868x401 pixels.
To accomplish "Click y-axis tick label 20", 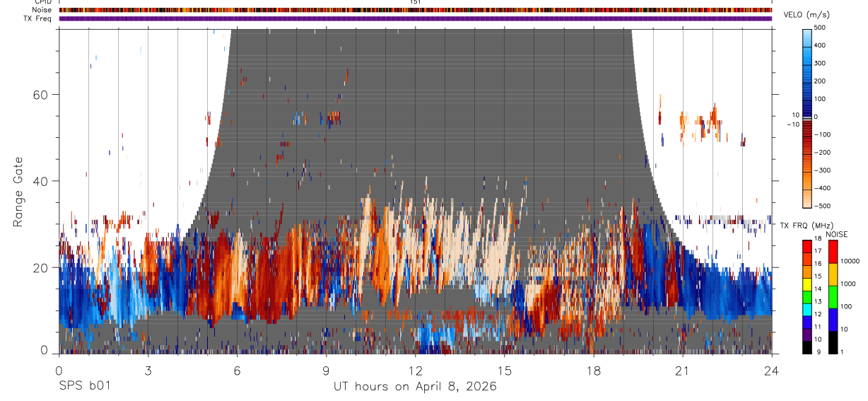I will 41,267.
